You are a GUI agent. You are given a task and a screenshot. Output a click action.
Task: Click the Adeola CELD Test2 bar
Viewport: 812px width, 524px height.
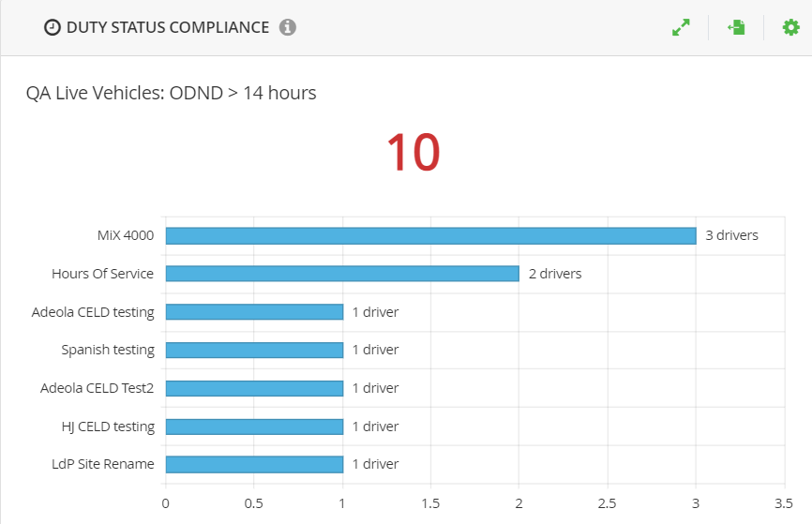pyautogui.click(x=254, y=388)
